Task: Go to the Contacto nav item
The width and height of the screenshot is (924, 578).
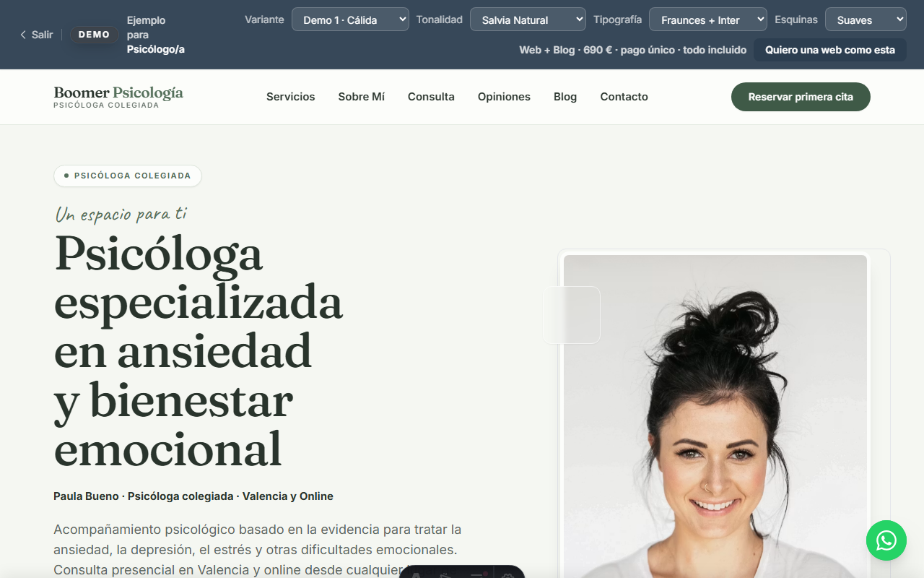Action: tap(624, 97)
